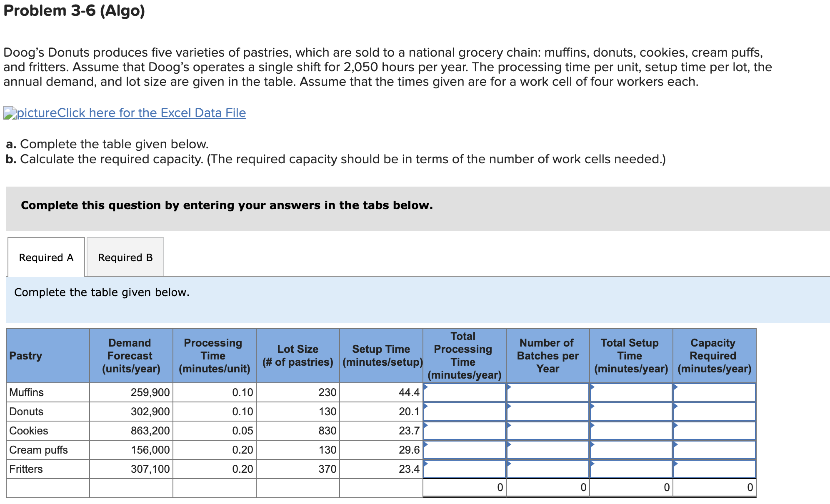830x504 pixels.
Task: Click Muffins number of batches cell
Action: 547,392
